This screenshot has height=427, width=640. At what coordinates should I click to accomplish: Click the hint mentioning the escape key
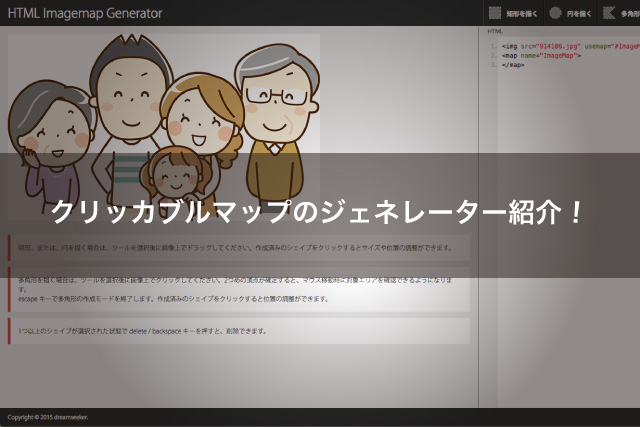pos(239,289)
